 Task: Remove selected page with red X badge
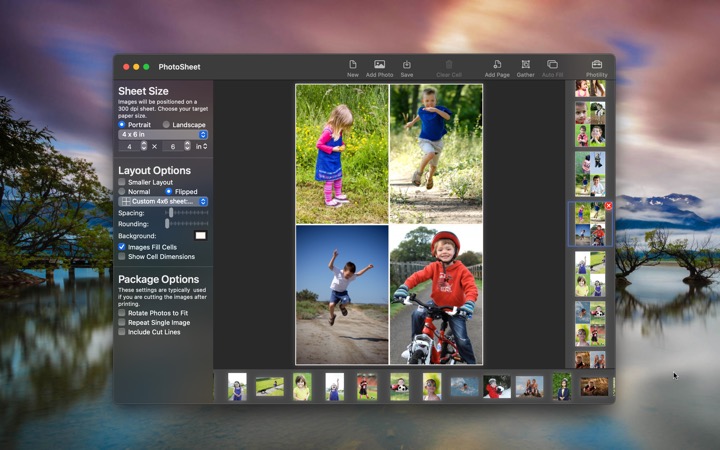608,206
